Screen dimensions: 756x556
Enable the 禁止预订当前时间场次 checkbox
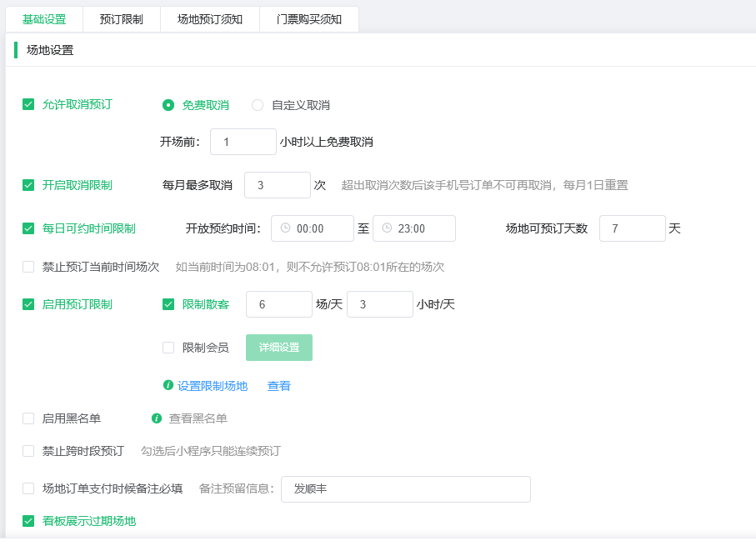point(28,267)
